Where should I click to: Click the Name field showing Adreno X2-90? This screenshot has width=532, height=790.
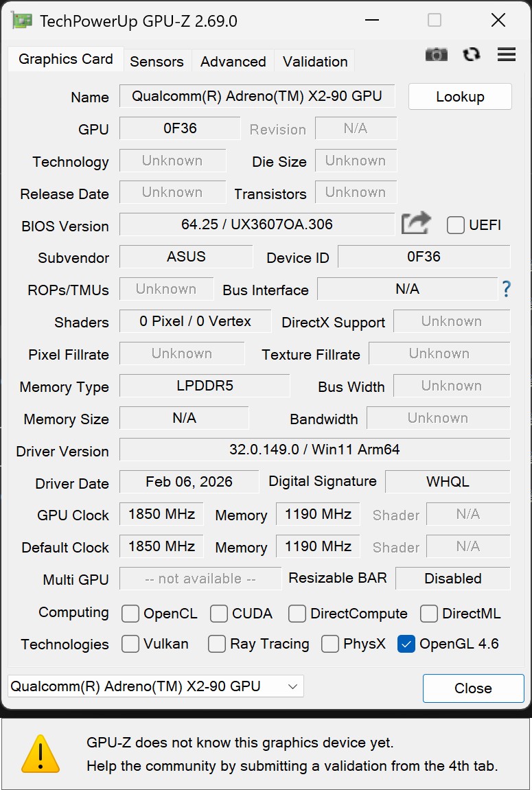point(257,96)
